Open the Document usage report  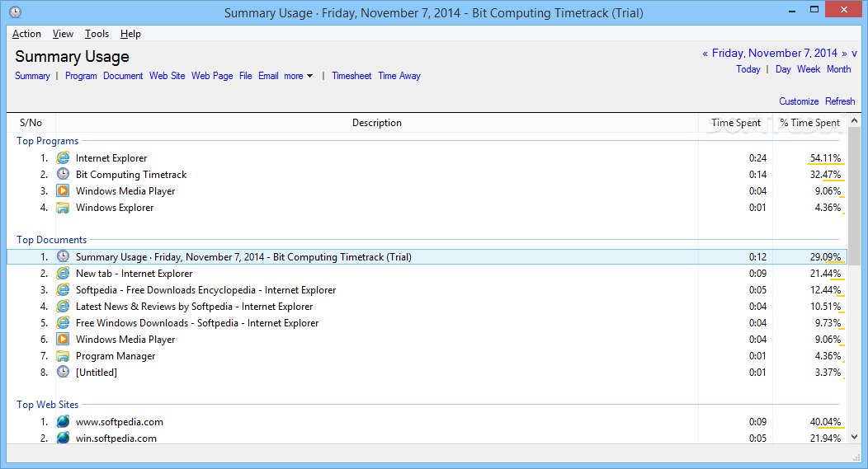[x=123, y=76]
